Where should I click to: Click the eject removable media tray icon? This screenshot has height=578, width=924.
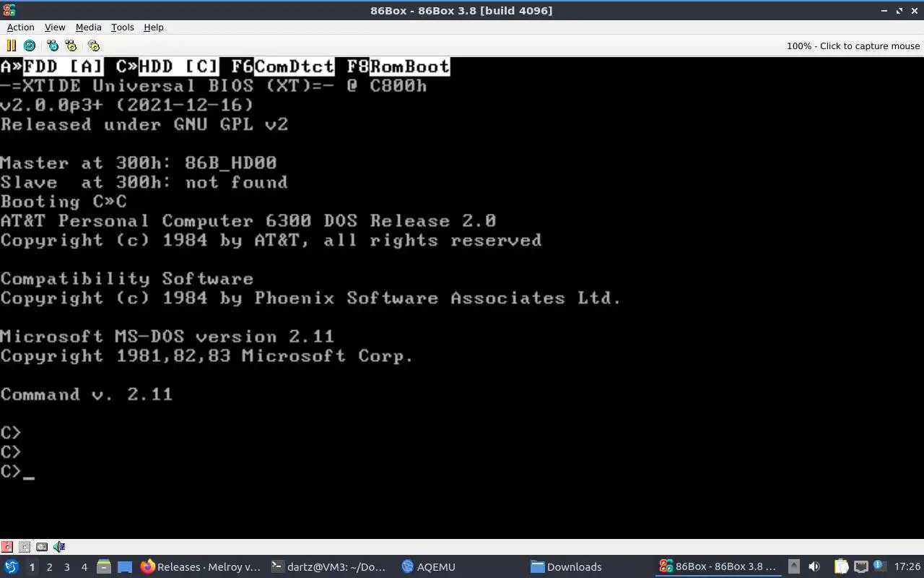coord(793,566)
